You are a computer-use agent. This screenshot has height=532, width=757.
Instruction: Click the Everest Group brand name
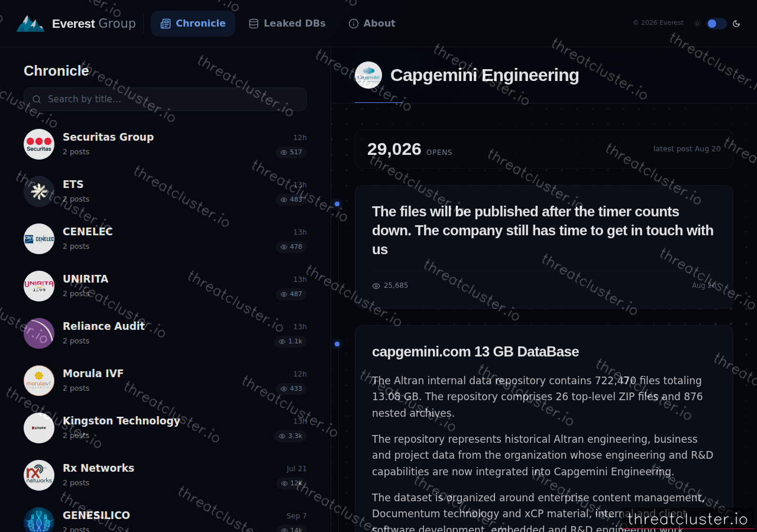pyautogui.click(x=94, y=24)
